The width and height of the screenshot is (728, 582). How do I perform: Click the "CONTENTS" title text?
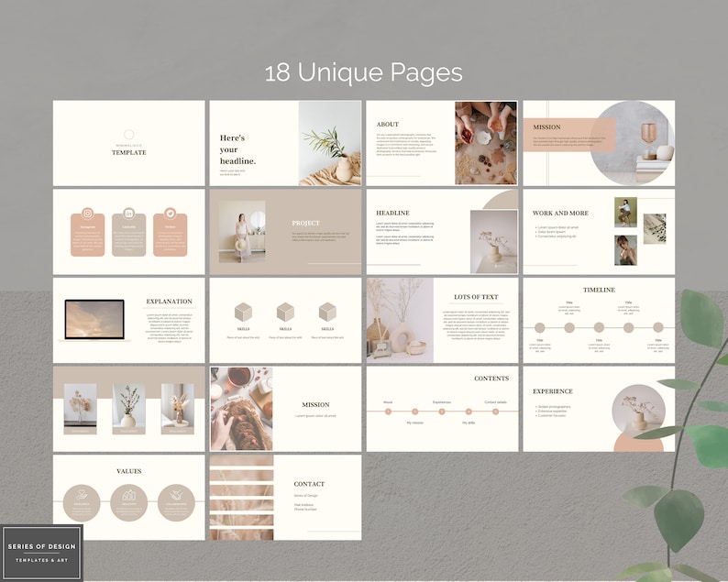(491, 379)
